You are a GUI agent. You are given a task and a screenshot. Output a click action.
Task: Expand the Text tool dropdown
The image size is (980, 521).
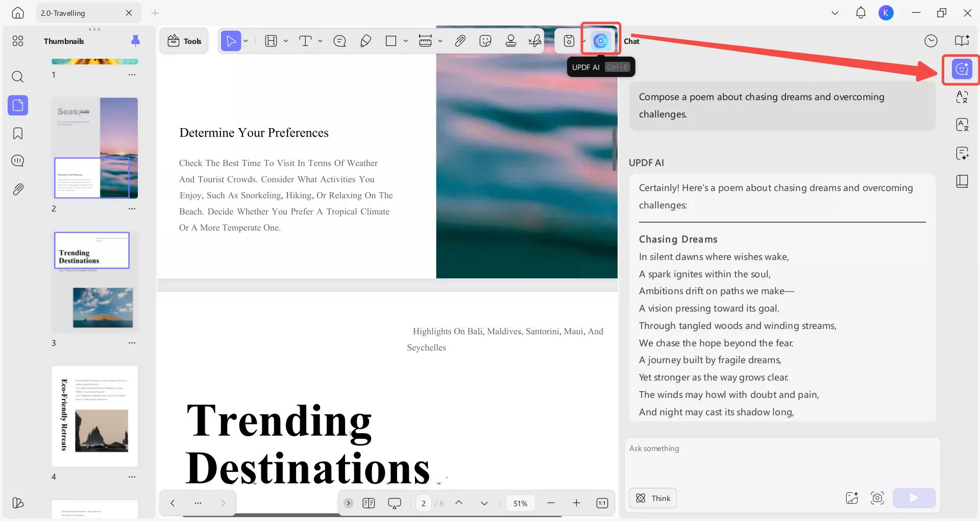click(x=320, y=41)
